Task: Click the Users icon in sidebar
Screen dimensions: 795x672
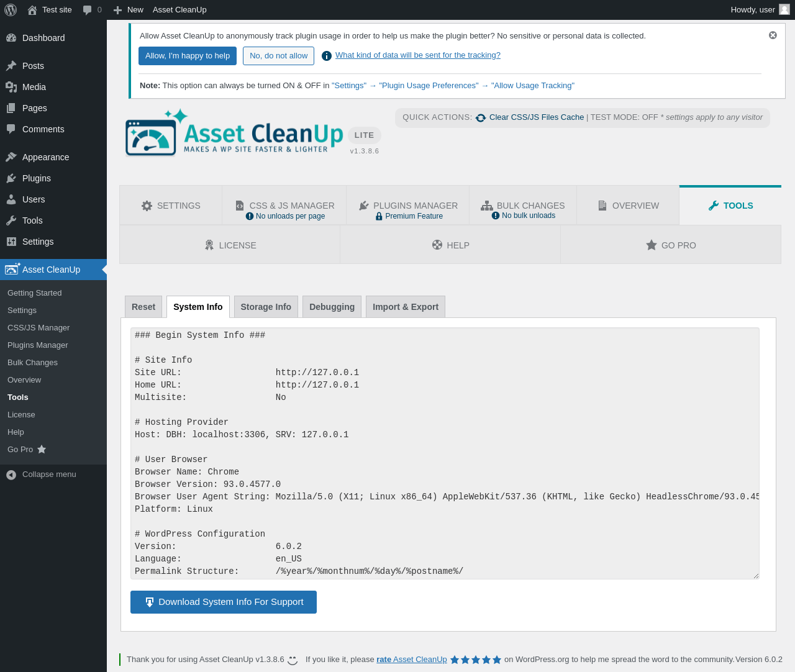Action: coord(11,199)
